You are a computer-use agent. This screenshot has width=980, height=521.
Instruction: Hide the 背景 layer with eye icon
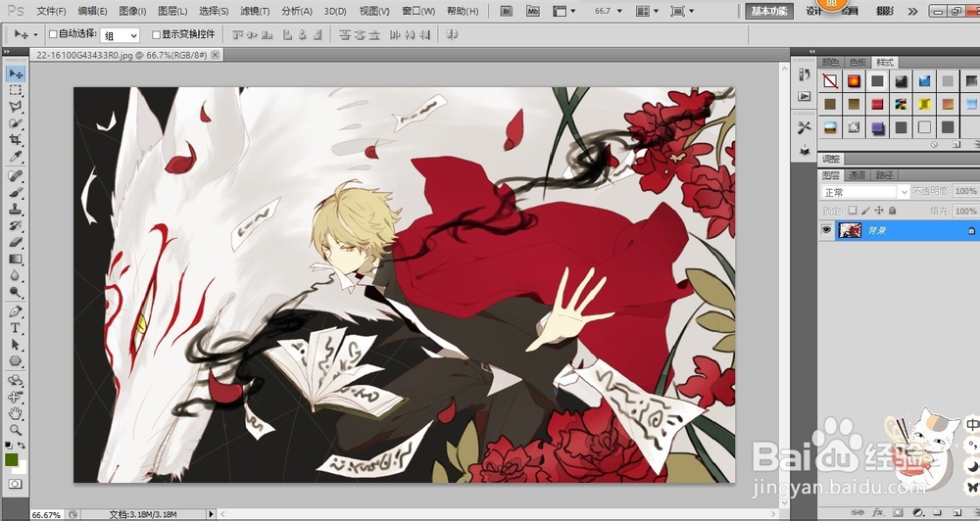(x=827, y=230)
